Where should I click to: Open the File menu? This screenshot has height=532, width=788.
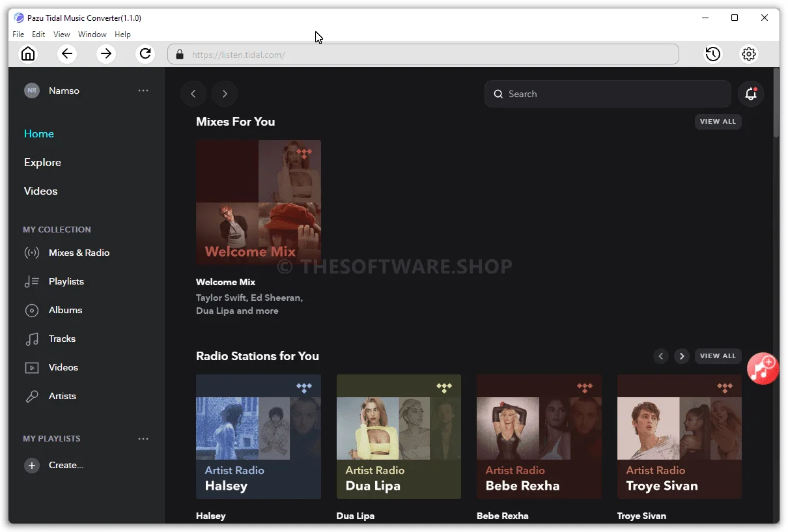18,35
